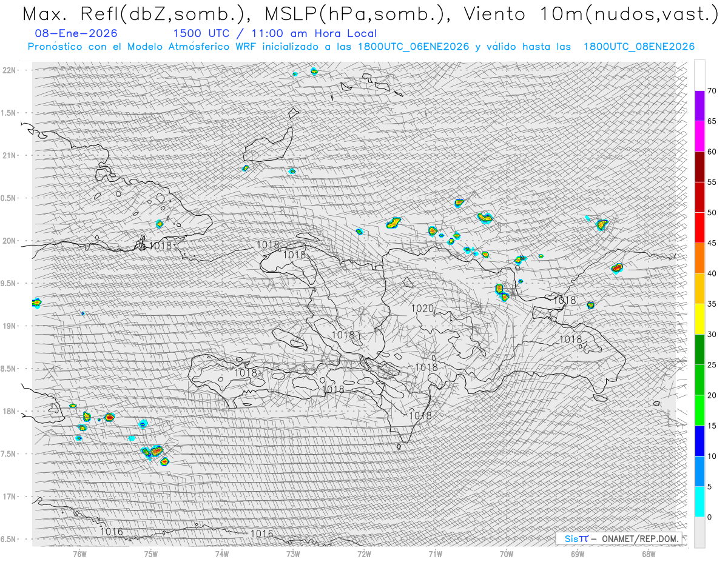The image size is (728, 562).
Task: Click the colorbar '45' scale value
Action: click(x=712, y=243)
